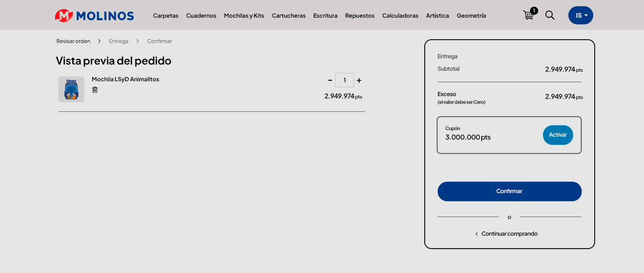Delete Mochila LSyD Animalitos with trash icon

[95, 90]
